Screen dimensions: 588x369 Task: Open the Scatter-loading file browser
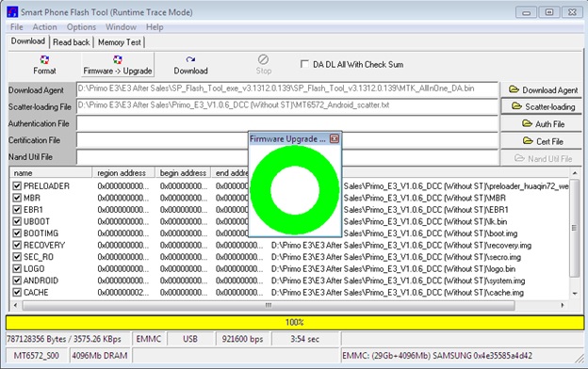point(543,106)
